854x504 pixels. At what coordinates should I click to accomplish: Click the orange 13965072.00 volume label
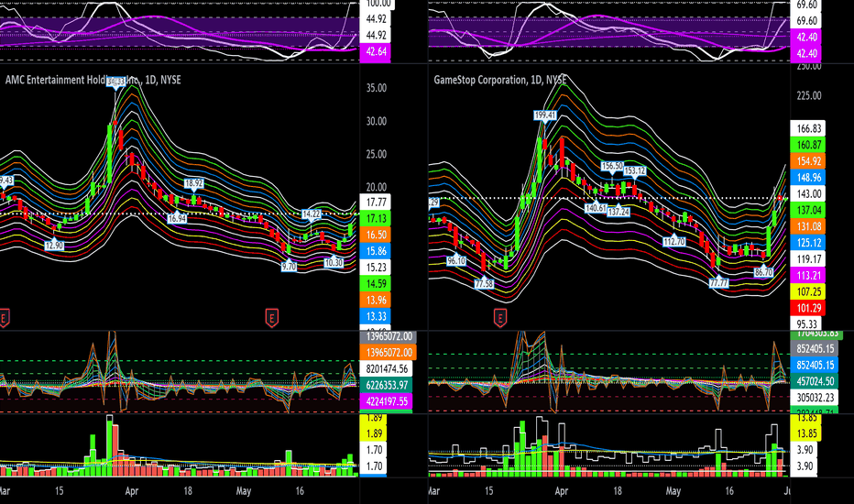389,353
